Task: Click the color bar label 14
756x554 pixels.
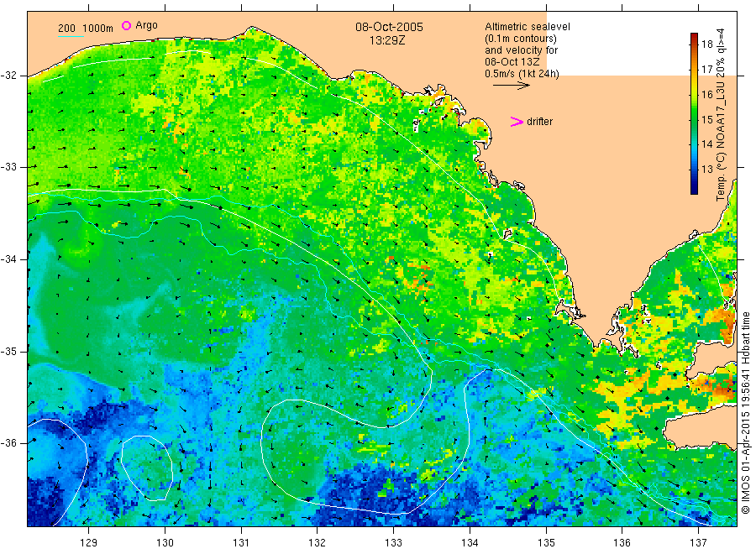Action: click(x=706, y=144)
